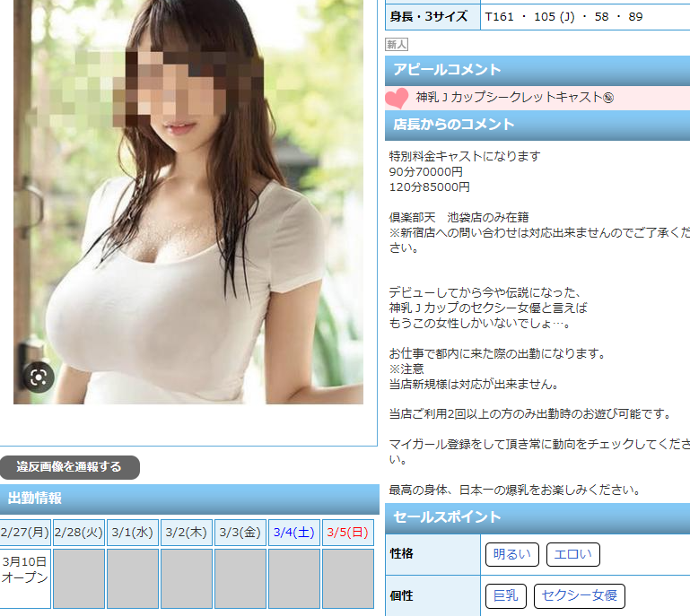Screen dimensions: 690x616
Task: Choose the 3/1(水) date header
Action: click(133, 533)
